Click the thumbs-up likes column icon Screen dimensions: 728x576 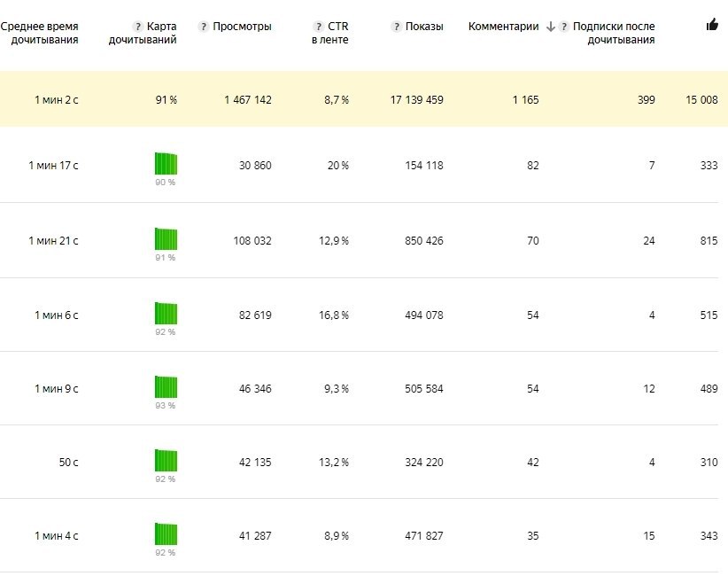[x=712, y=25]
